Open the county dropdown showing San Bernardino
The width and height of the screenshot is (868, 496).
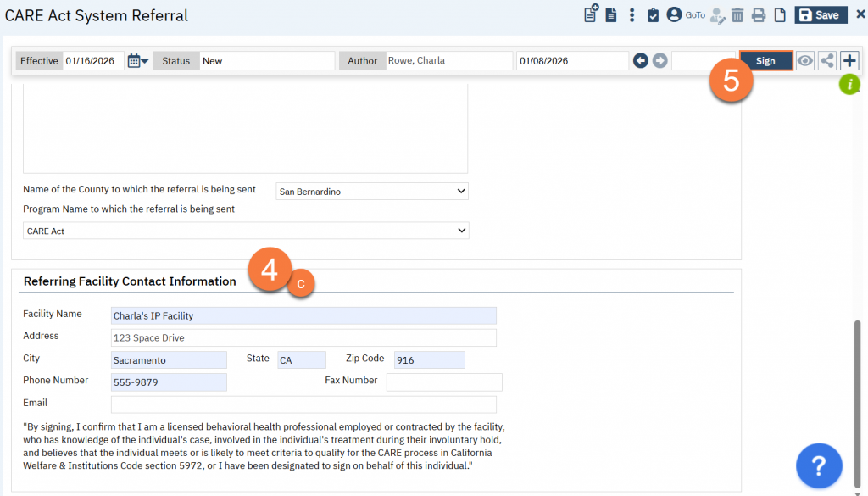pyautogui.click(x=373, y=192)
